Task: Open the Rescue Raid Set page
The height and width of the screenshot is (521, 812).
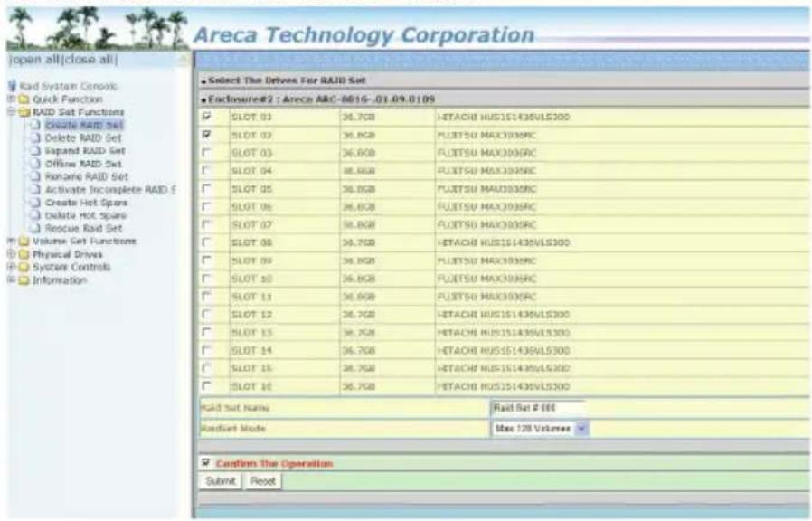Action: 83,229
